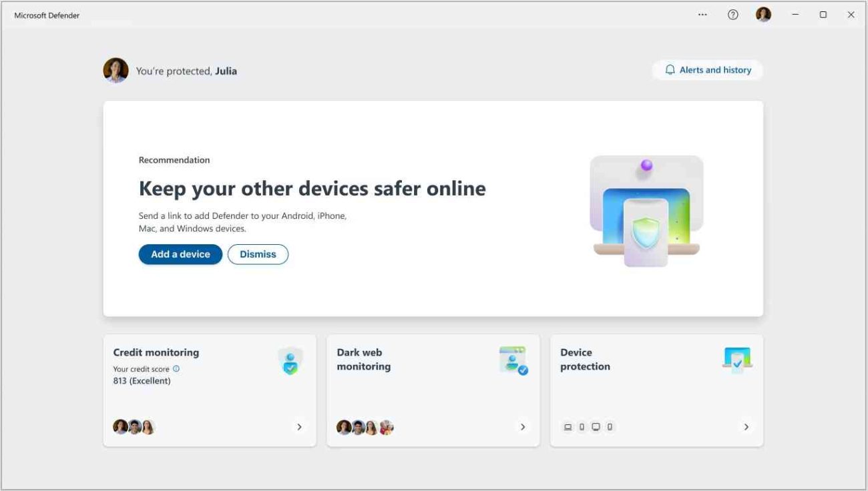Open the three-dots more options menu
The image size is (868, 491).
702,15
